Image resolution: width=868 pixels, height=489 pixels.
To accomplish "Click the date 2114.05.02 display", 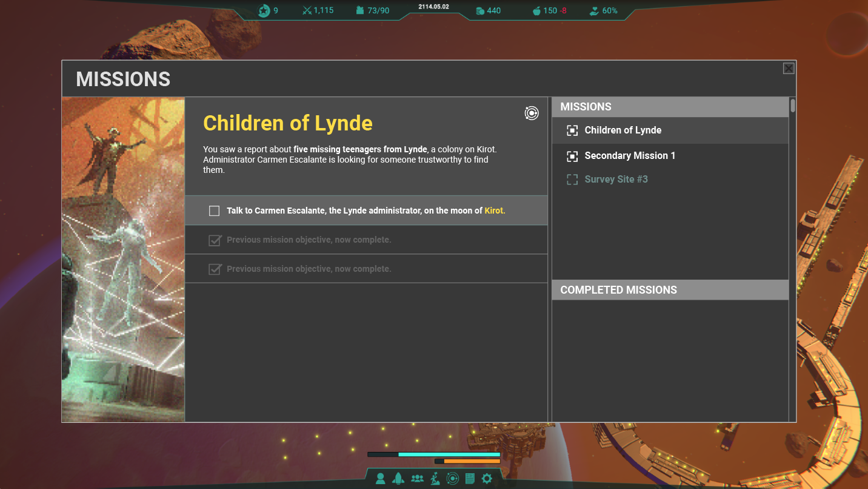I will pos(434,7).
